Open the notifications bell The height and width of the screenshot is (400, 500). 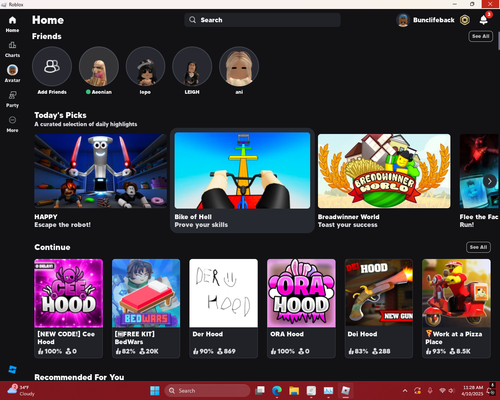(x=484, y=20)
